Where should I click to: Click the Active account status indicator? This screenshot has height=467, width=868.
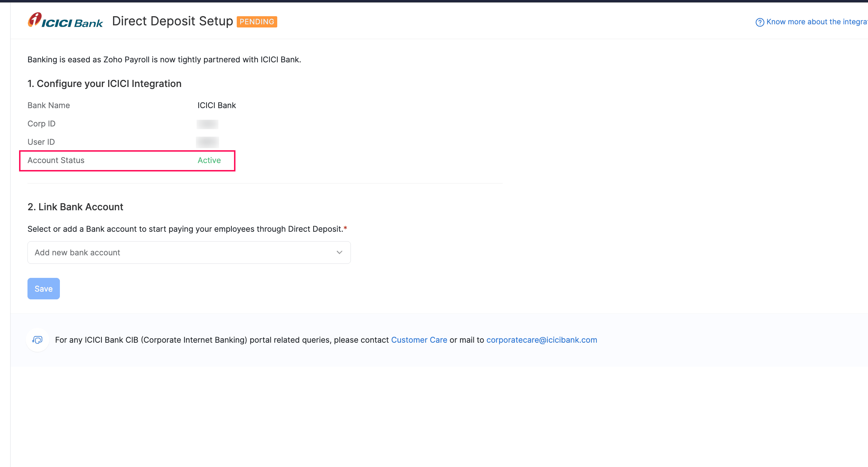click(x=209, y=160)
